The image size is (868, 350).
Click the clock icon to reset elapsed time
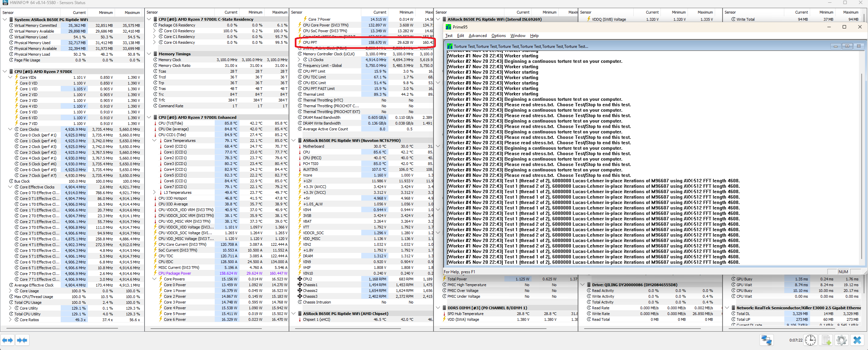point(810,340)
